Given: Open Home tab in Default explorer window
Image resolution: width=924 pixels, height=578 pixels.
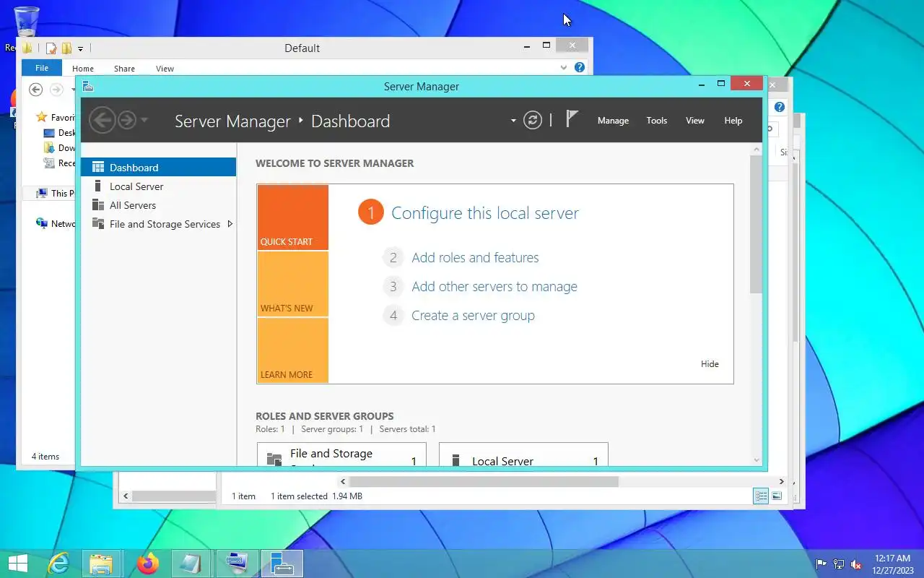Looking at the screenshot, I should [x=83, y=69].
